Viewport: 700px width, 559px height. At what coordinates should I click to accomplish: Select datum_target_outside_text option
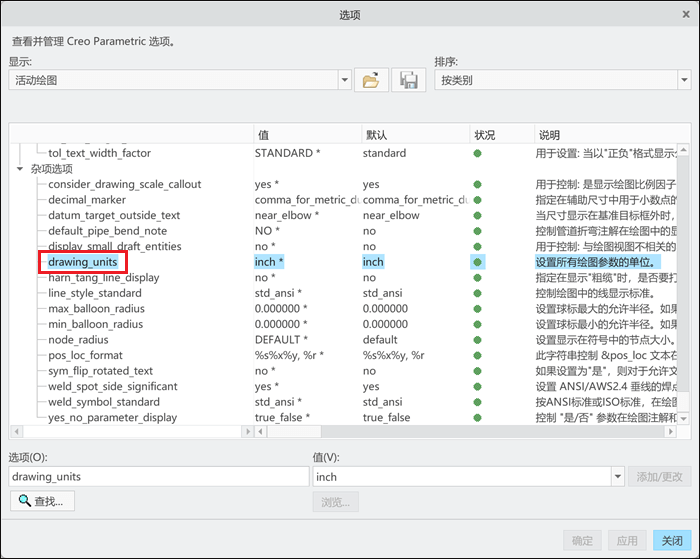coord(114,216)
